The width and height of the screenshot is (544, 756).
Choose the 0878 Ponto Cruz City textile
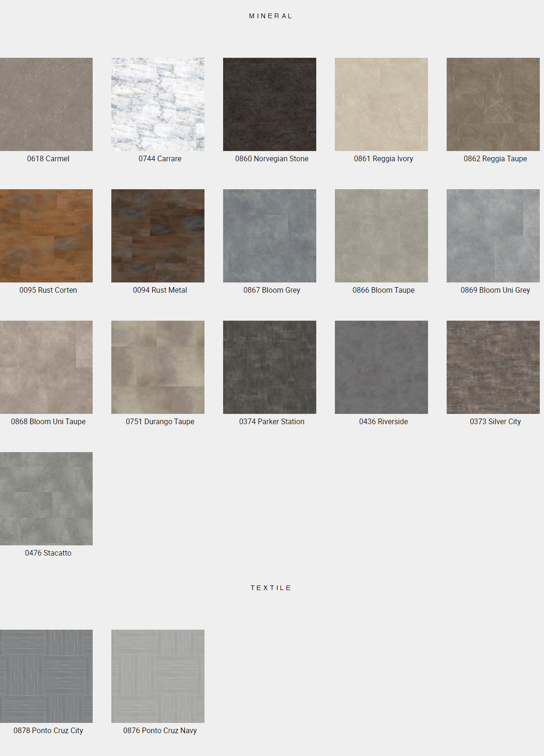[x=46, y=676]
